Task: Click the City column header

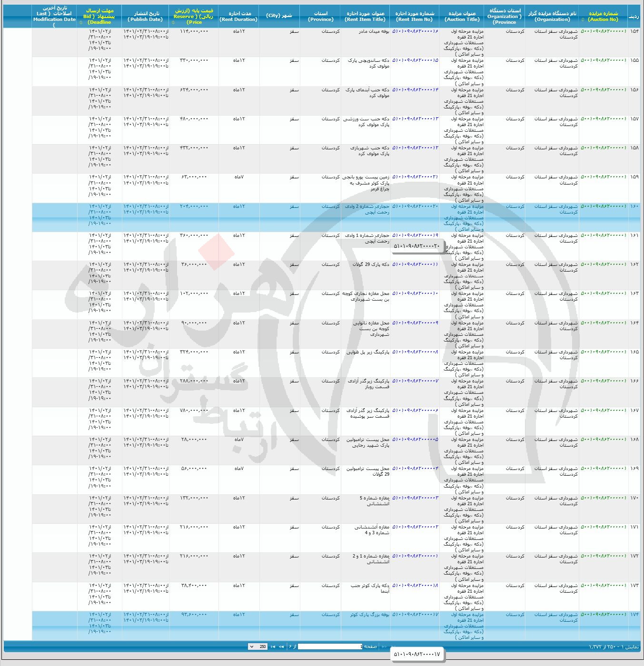Action: pyautogui.click(x=279, y=16)
